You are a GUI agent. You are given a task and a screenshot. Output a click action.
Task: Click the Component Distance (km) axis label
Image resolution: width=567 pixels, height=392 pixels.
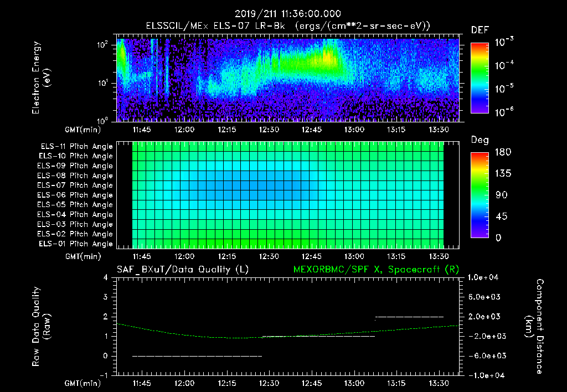click(534, 327)
